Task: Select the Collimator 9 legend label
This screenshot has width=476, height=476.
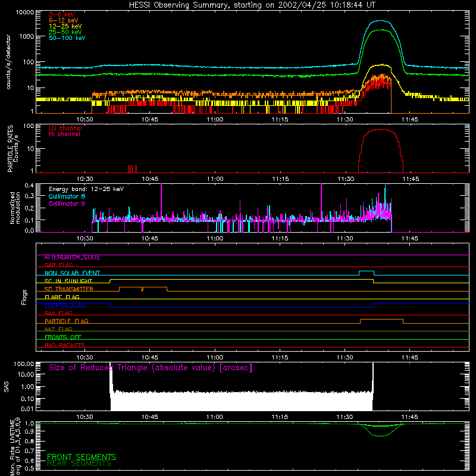Action: point(67,203)
